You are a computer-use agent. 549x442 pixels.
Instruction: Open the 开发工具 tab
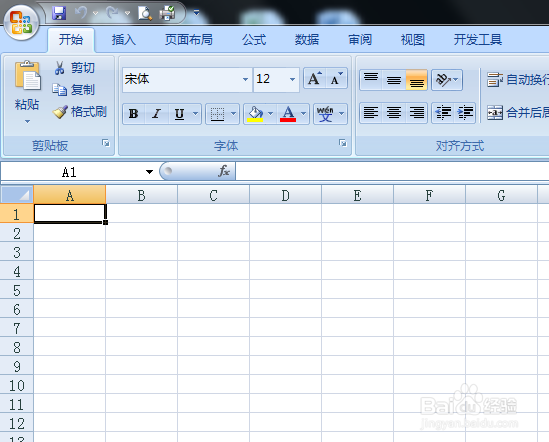[x=478, y=40]
